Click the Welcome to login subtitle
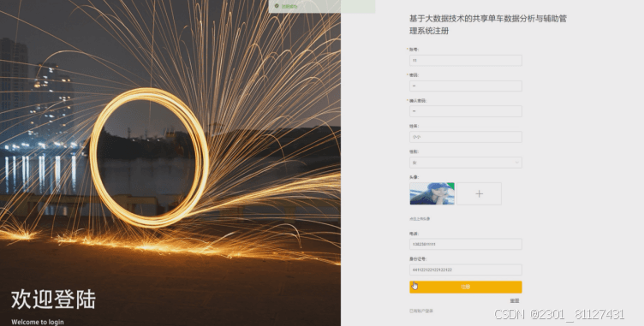The image size is (644, 326). (x=38, y=322)
